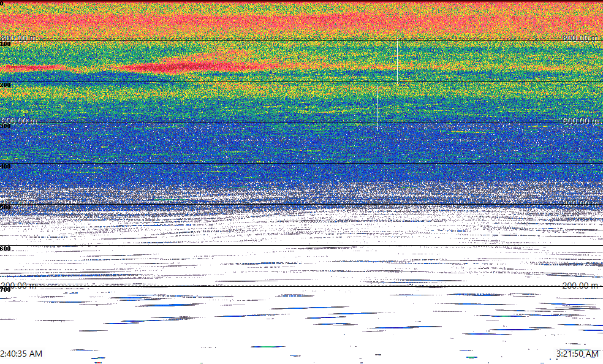Select the white vertical marker between 100 and 200 lines
603x364 pixels.
pos(397,61)
